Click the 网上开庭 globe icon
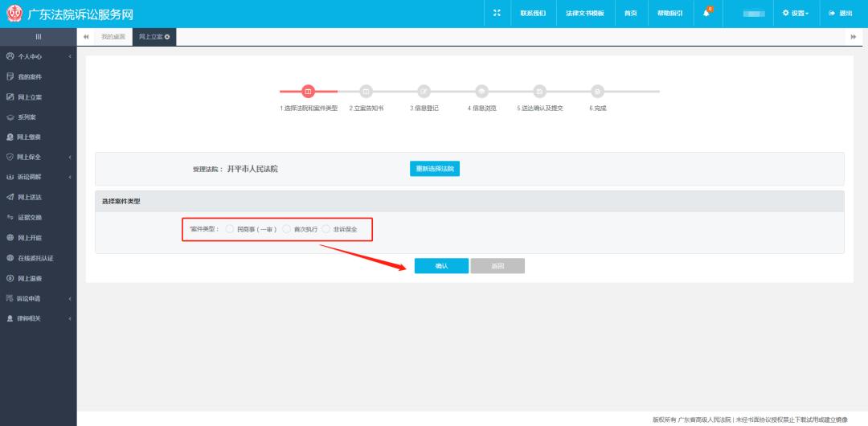Viewport: 868px width, 426px height. [10, 238]
